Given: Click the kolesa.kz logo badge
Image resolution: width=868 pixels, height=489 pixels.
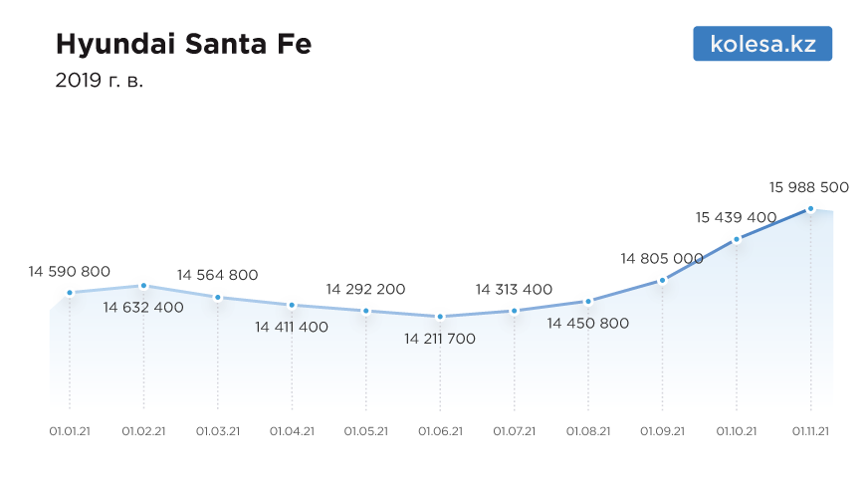Looking at the screenshot, I should (x=762, y=43).
